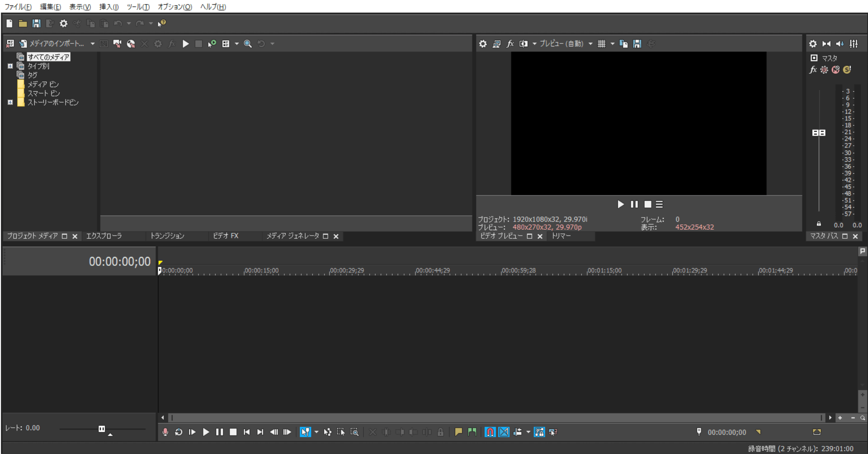The height and width of the screenshot is (454, 868).
Task: Click the メディアのインポート button
Action: [x=52, y=44]
